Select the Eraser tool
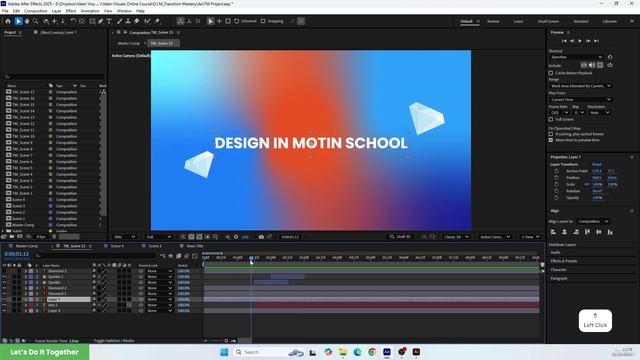 [137, 21]
